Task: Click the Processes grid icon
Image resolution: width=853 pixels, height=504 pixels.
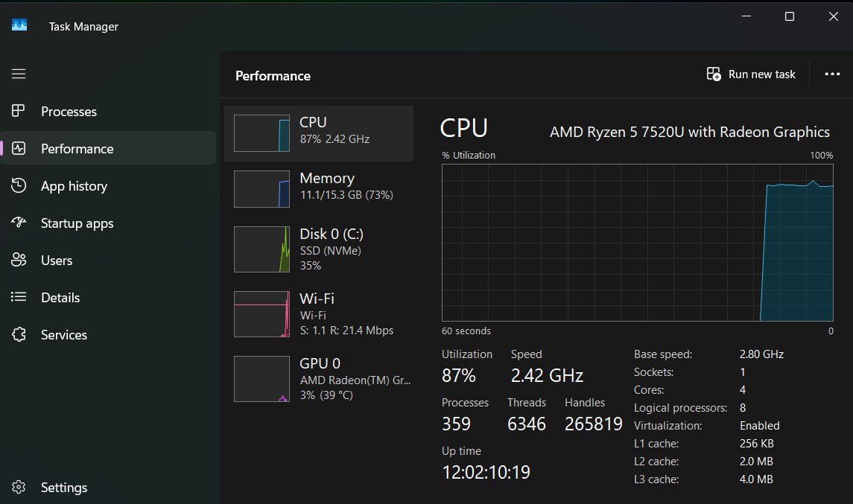Action: click(x=18, y=111)
